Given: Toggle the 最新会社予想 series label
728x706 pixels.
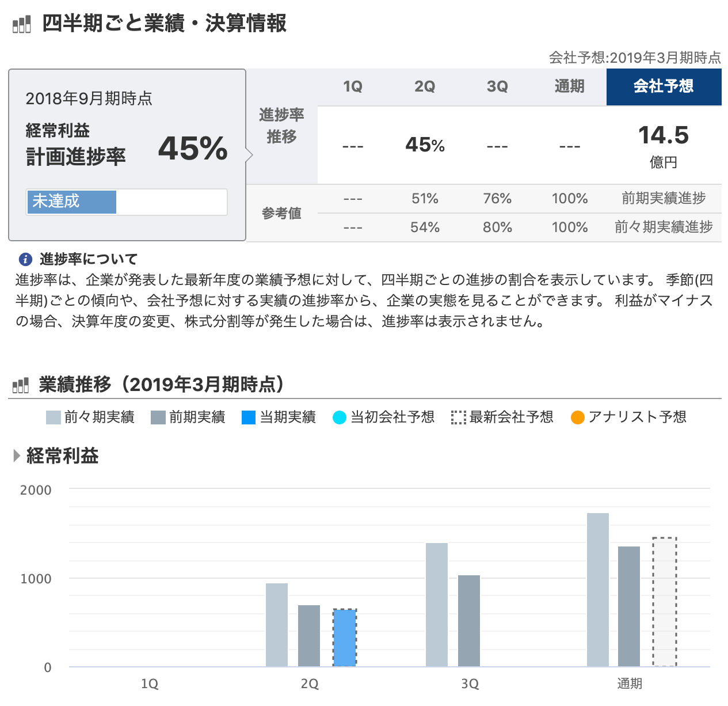Looking at the screenshot, I should 512,417.
